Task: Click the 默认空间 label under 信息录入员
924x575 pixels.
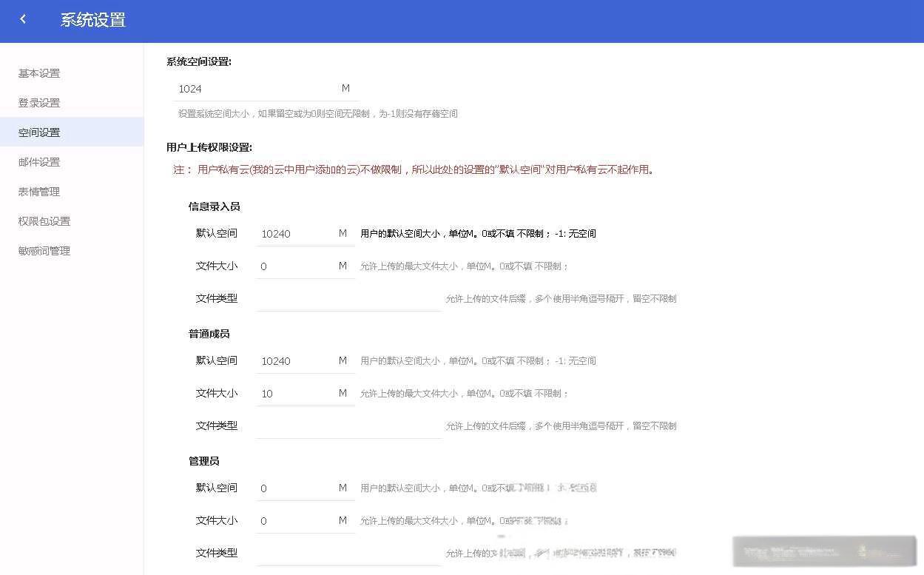Action: coord(217,233)
